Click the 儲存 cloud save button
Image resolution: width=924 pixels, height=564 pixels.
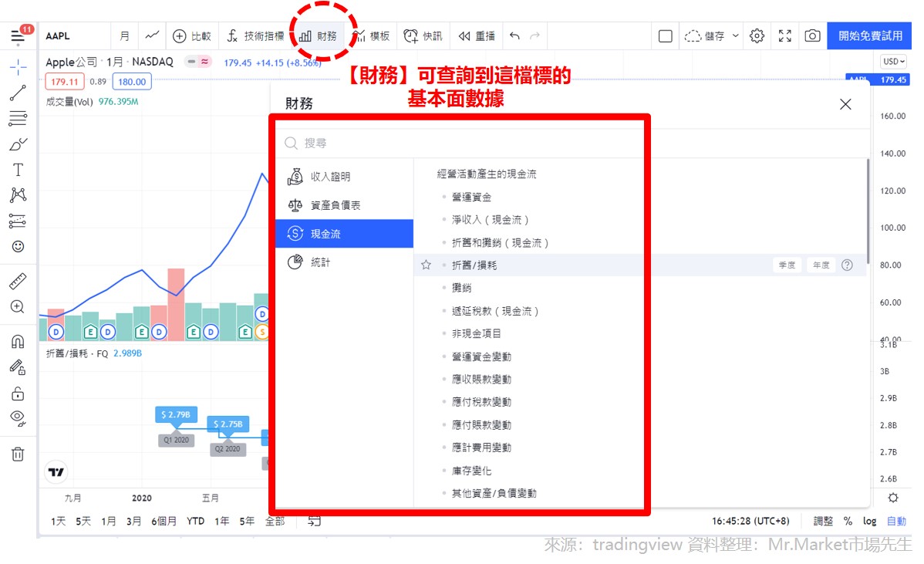point(705,36)
